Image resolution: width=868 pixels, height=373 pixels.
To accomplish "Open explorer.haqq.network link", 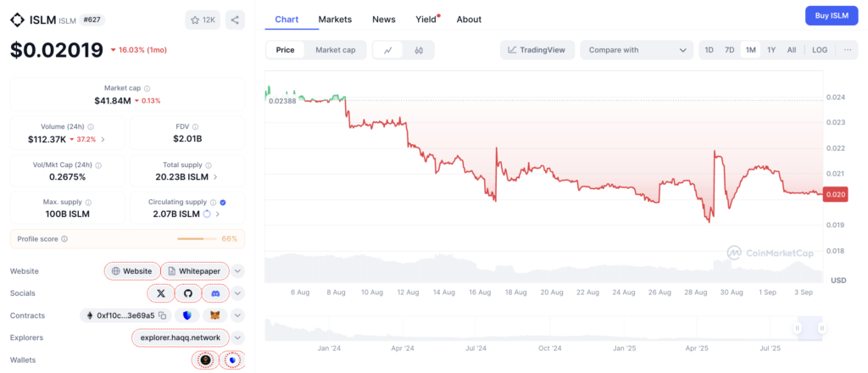I will [x=180, y=337].
